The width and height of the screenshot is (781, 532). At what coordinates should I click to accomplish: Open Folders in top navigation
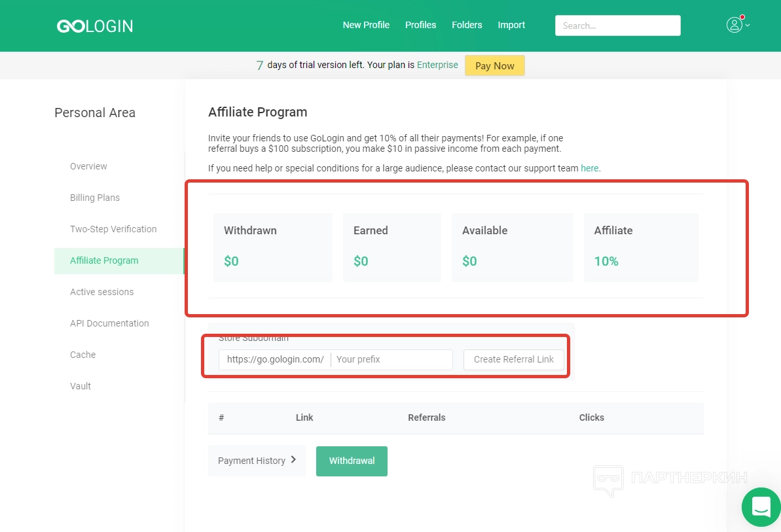coord(467,25)
